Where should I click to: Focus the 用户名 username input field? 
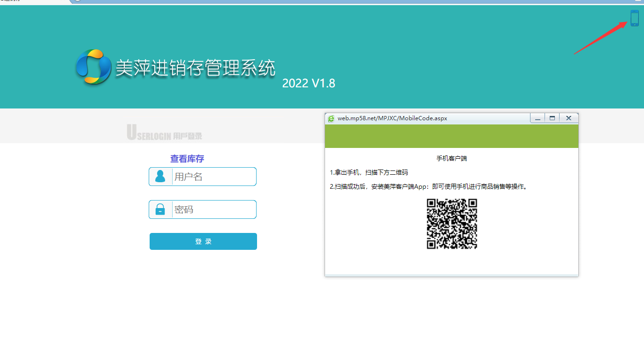[x=213, y=177]
